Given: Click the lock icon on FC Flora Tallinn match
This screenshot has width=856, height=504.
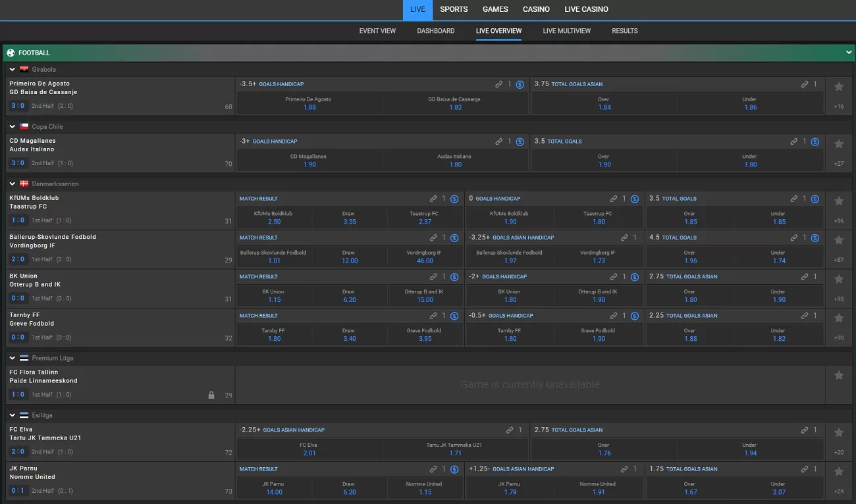Looking at the screenshot, I should pos(211,395).
